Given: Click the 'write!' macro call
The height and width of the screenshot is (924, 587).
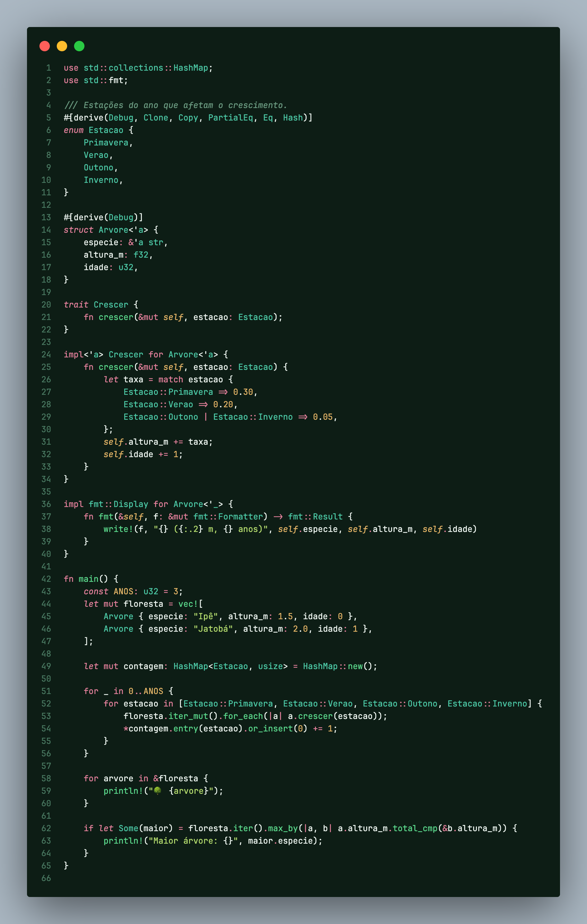Looking at the screenshot, I should [118, 529].
